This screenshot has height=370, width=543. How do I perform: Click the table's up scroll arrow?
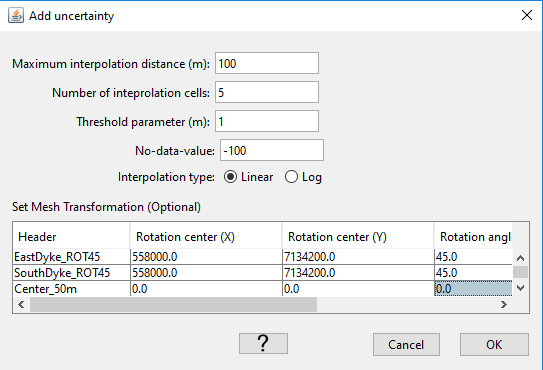click(520, 258)
